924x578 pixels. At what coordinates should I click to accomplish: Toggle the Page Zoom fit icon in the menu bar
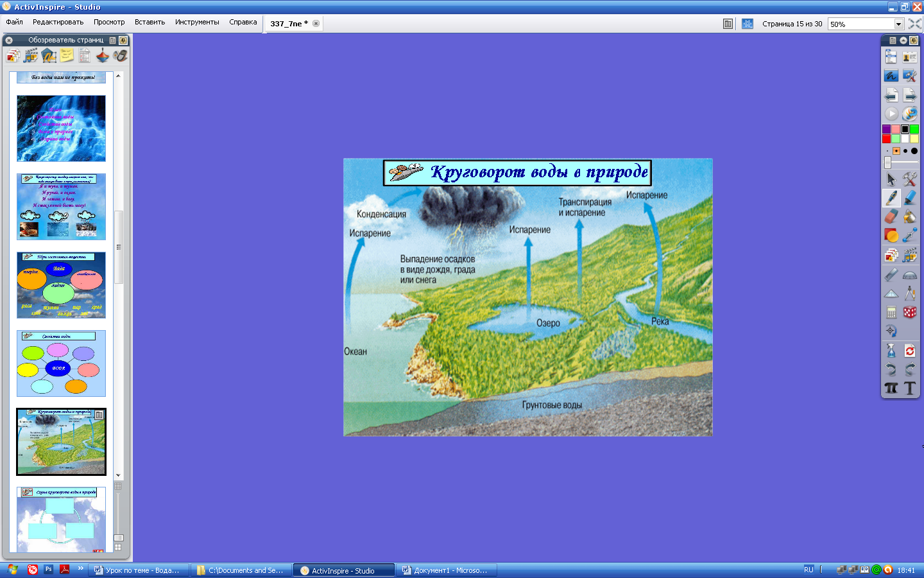915,24
